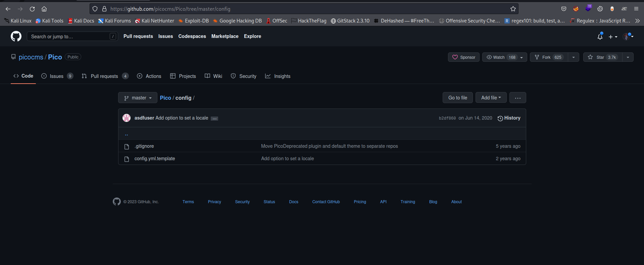Screen dimensions: 644x265
Task: Expand commit message with ellipsis button
Action: [x=214, y=119]
